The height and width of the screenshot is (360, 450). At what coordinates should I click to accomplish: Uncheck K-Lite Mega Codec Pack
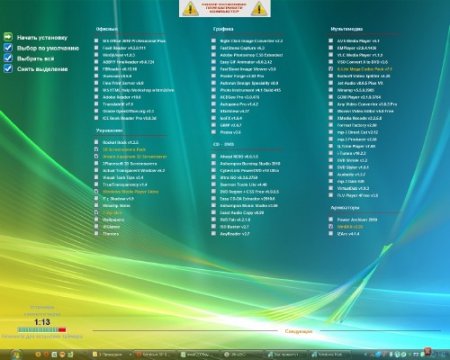coord(331,69)
